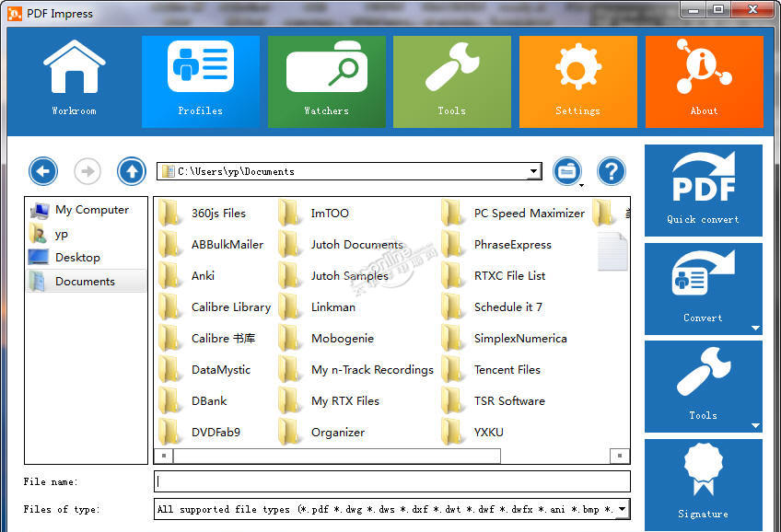This screenshot has width=781, height=532.
Task: Open the Settings gear tile
Action: click(x=577, y=81)
